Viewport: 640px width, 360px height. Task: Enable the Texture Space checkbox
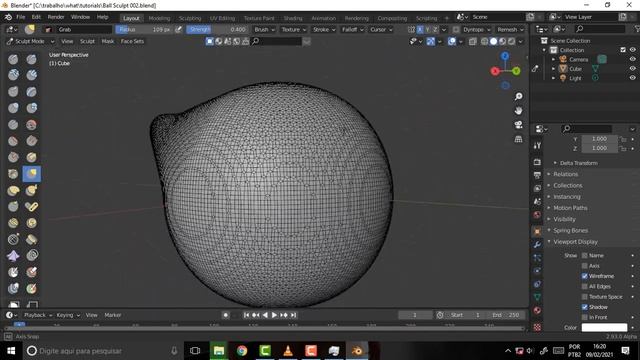coord(584,297)
